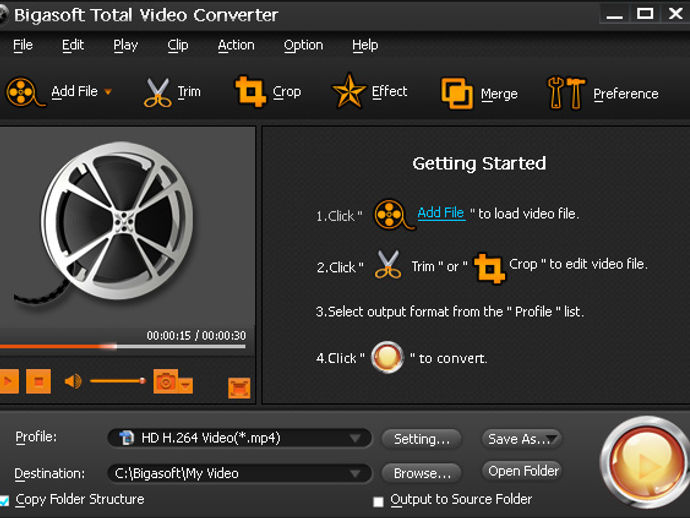
Task: Maximize the Bigasoft window
Action: [x=645, y=14]
